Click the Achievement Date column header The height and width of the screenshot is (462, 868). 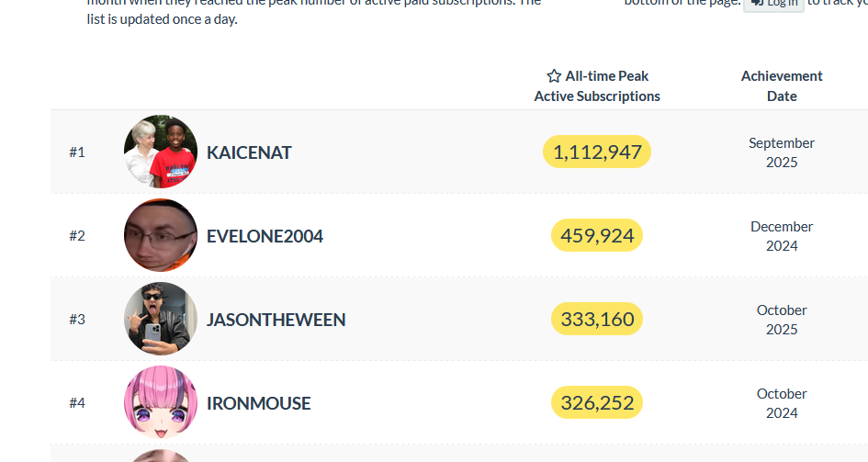(782, 86)
